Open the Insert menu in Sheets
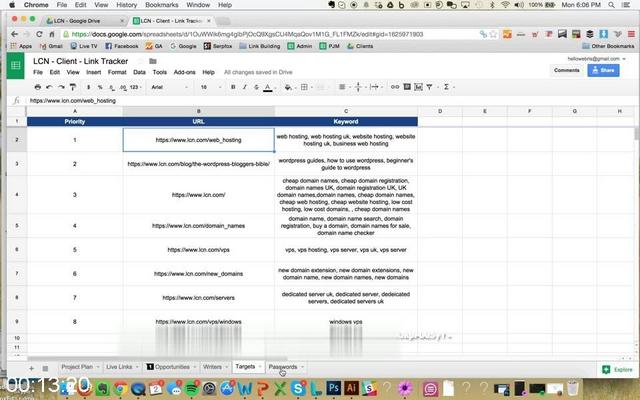Viewport: 640px width, 400px height. [93, 72]
